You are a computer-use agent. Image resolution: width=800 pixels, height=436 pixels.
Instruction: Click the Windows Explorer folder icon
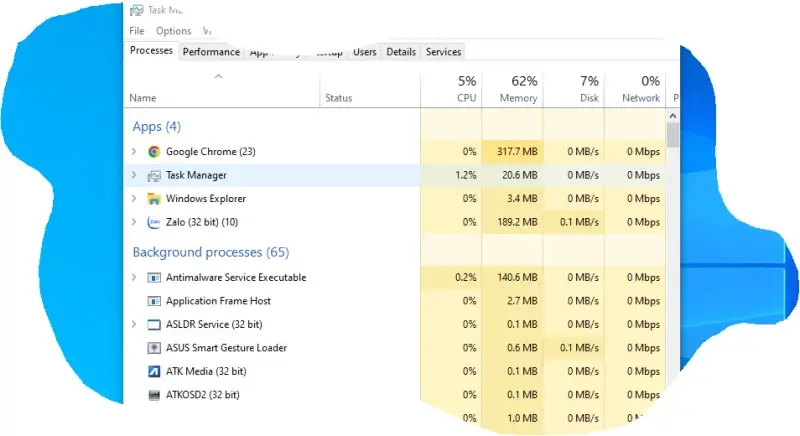pos(154,199)
